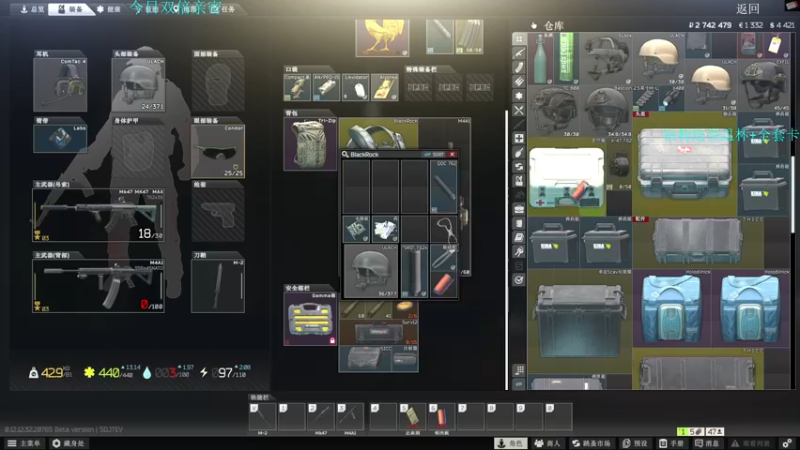Select the green Shustrilo can in stash

click(566, 58)
